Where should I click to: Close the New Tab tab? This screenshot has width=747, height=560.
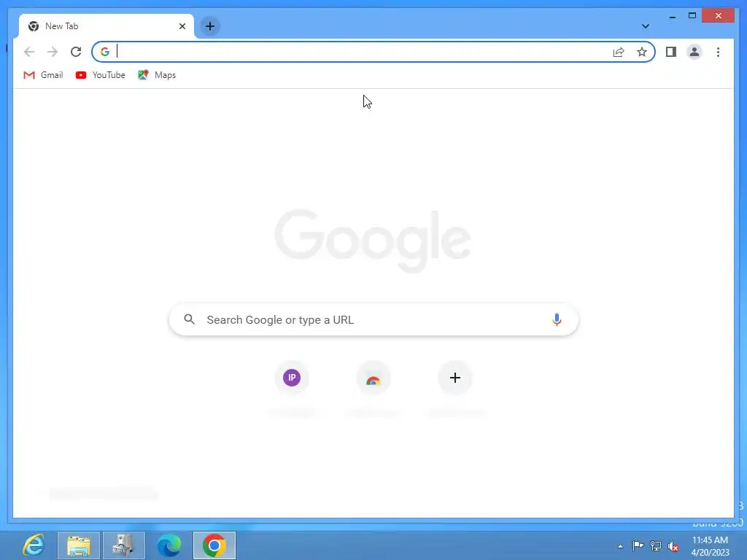182,26
